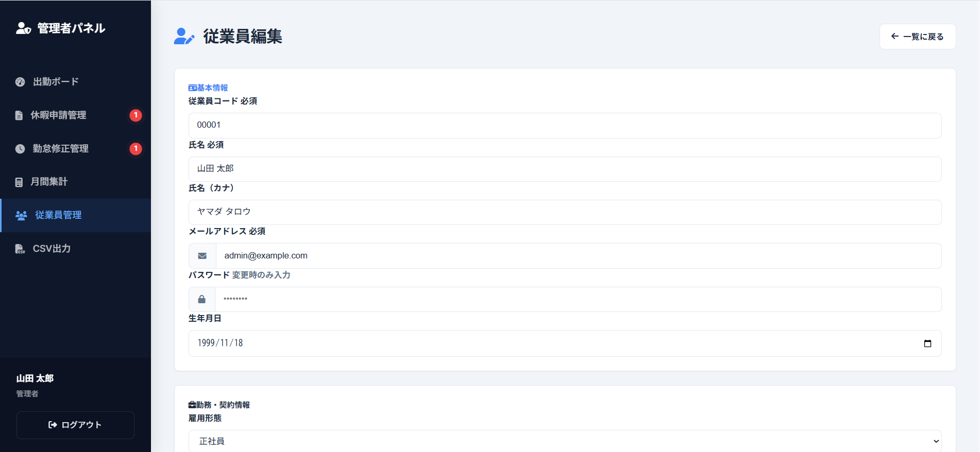Image resolution: width=980 pixels, height=452 pixels.
Task: Click the leave request document icon
Action: pyautogui.click(x=19, y=115)
